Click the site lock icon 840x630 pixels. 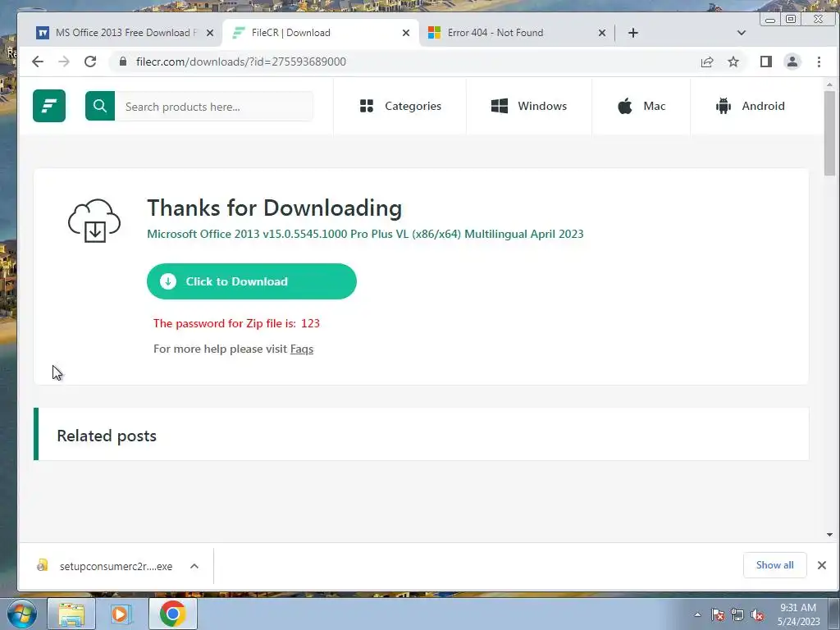pos(123,62)
